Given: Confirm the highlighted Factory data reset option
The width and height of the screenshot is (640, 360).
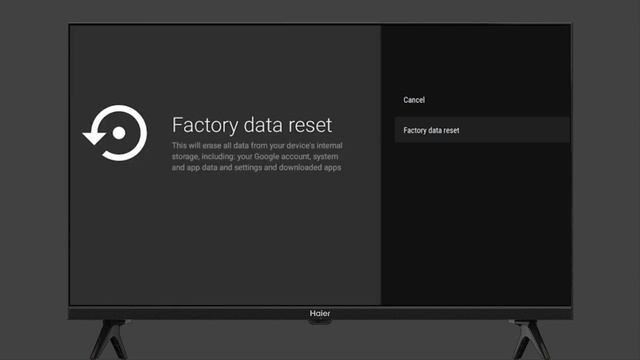Looking at the screenshot, I should [482, 130].
